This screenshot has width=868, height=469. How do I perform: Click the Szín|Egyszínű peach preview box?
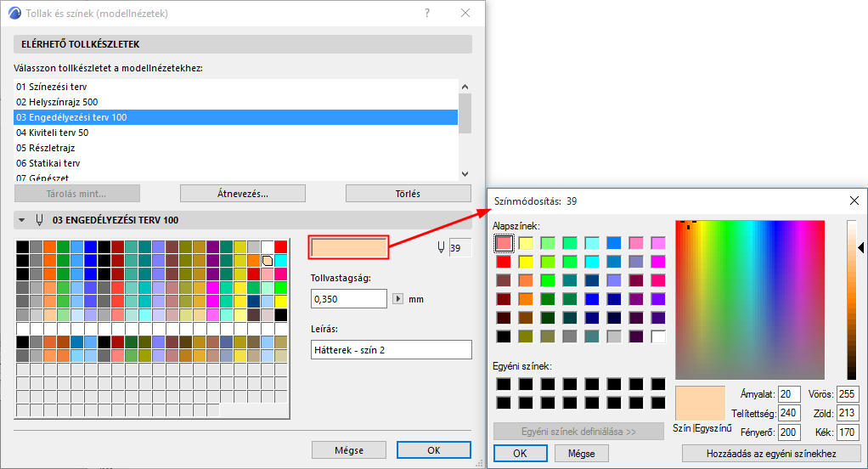click(701, 404)
